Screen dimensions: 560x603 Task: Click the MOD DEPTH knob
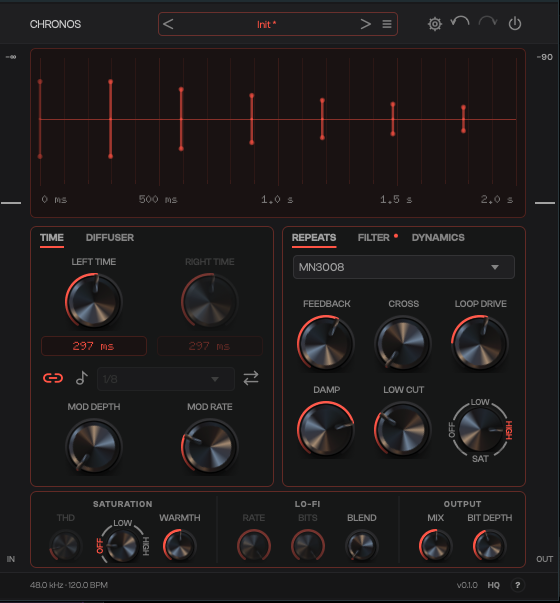[x=93, y=446]
